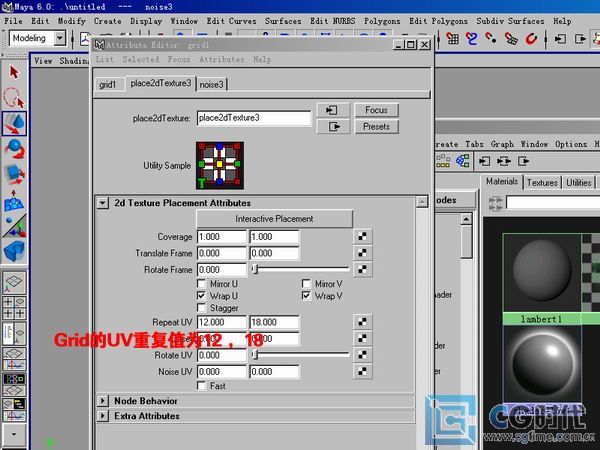
Task: Click snap to grids toolbar icon
Action: (x=453, y=39)
